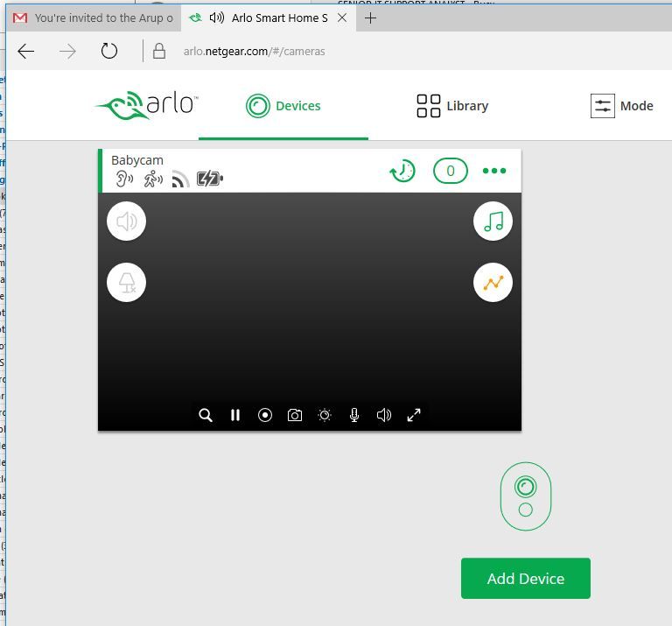Open the Library tab

coord(452,106)
